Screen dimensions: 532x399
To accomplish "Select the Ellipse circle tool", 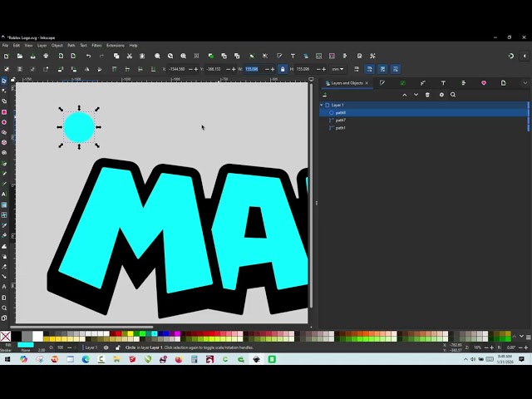I will (x=4, y=122).
